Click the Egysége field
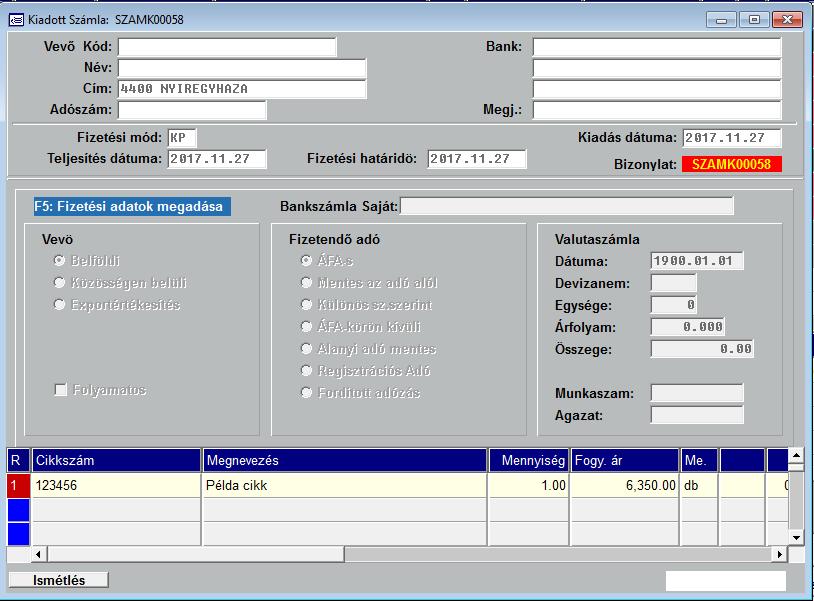 click(x=673, y=305)
